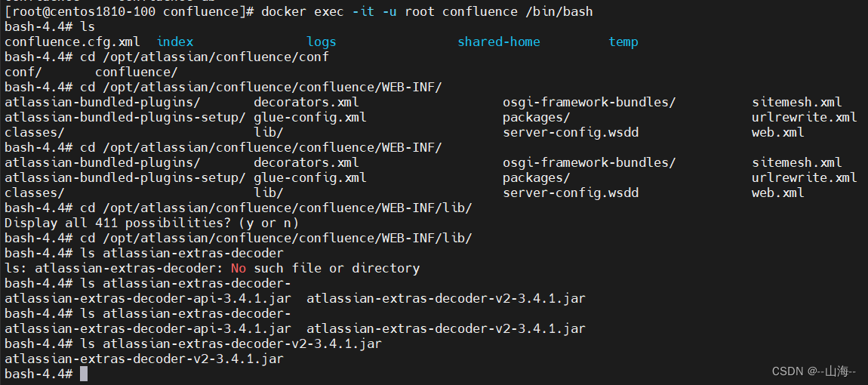Screen dimensions: 868x385
Task: Click the first 'sitemesh.xml' listing entry
Action: [797, 103]
